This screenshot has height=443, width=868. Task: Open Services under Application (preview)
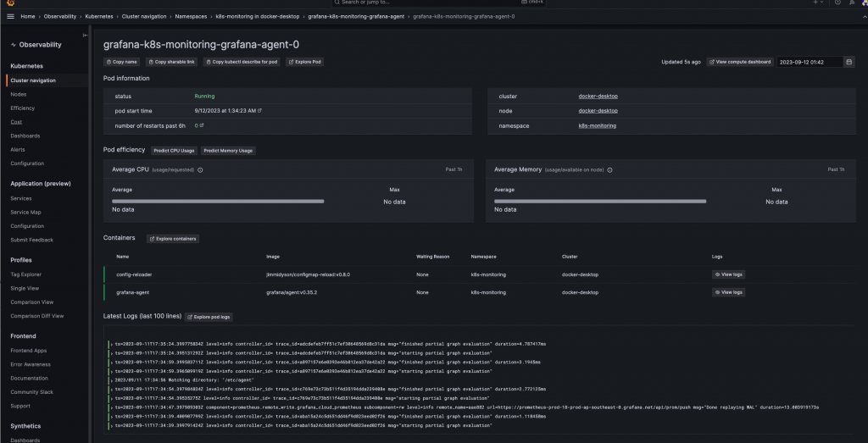[21, 198]
